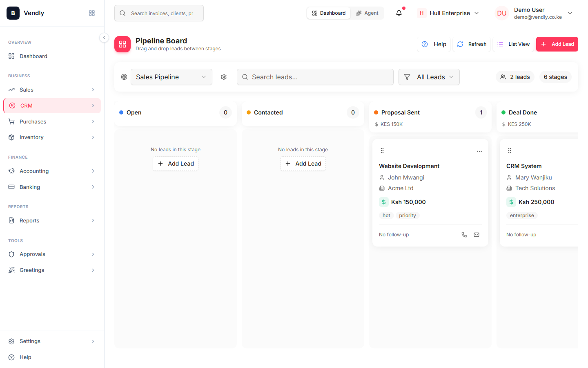Image resolution: width=588 pixels, height=368 pixels.
Task: Expand Hull Enterprise company selector
Action: tap(448, 13)
